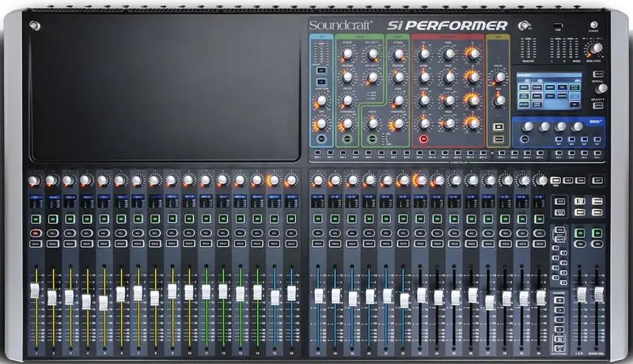Viewport: 633px width, 364px height.
Task: Deselect the lit red SEL button on channel 1
Action: [36, 233]
